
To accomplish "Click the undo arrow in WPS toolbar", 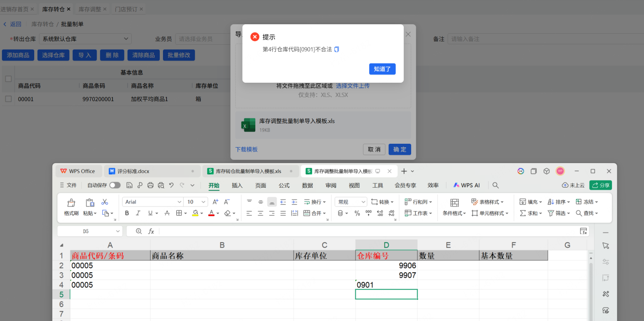I will [x=172, y=185].
